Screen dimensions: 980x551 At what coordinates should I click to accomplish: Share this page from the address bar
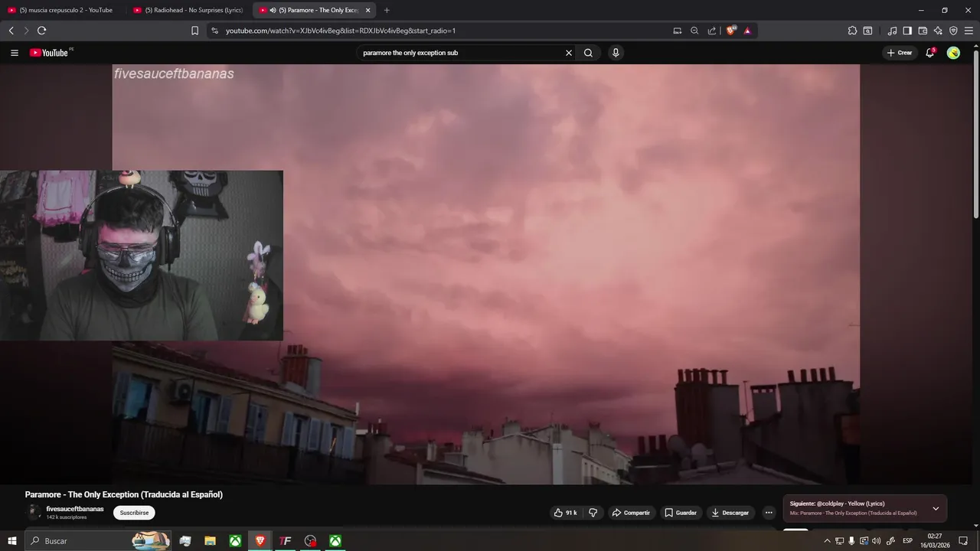click(x=712, y=31)
